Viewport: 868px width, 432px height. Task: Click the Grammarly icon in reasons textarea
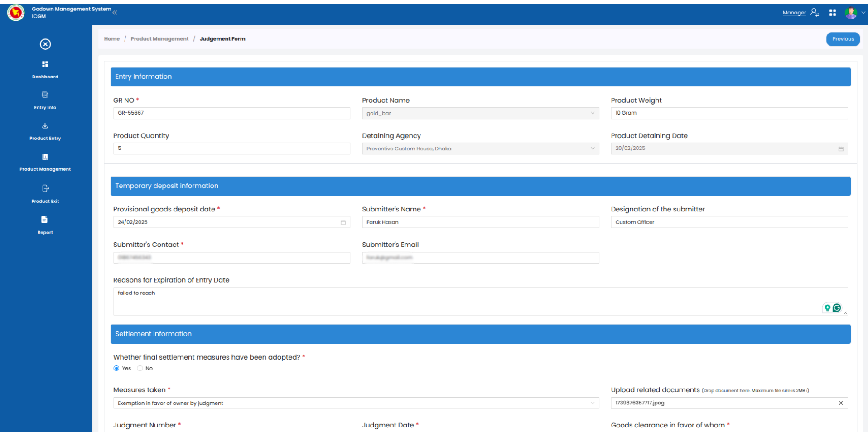[x=837, y=308]
